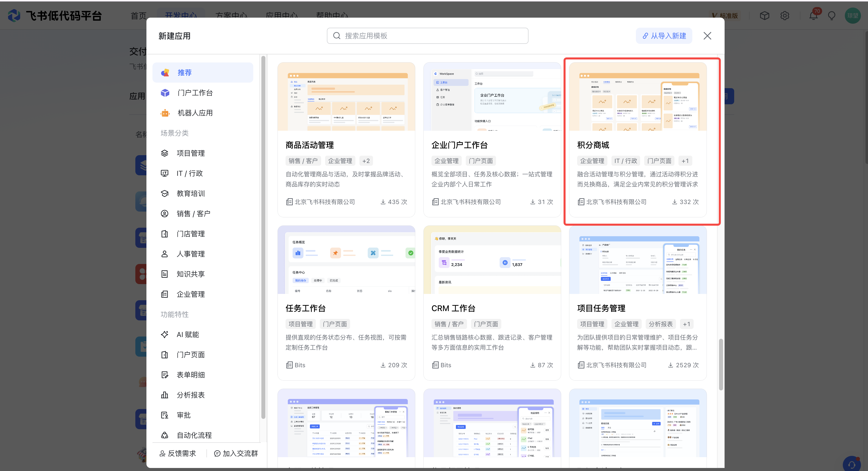The image size is (868, 471).
Task: Click the template list vertical scrollbar
Action: 721,364
